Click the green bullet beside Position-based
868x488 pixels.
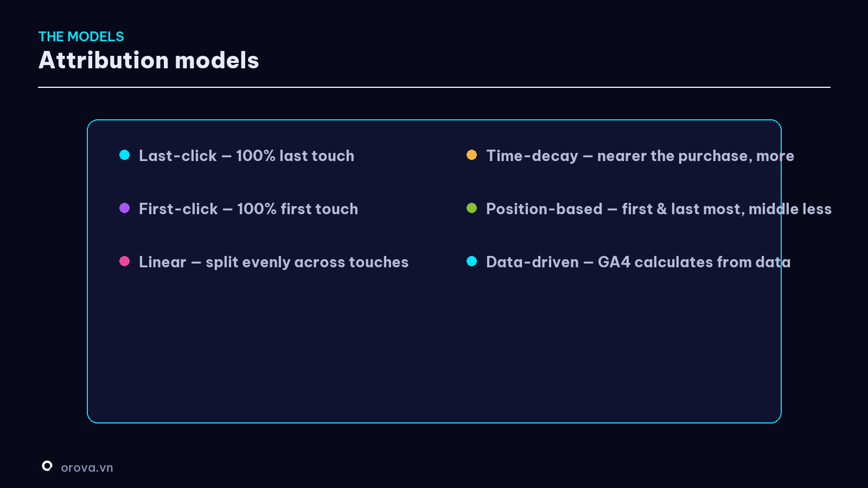pyautogui.click(x=472, y=208)
